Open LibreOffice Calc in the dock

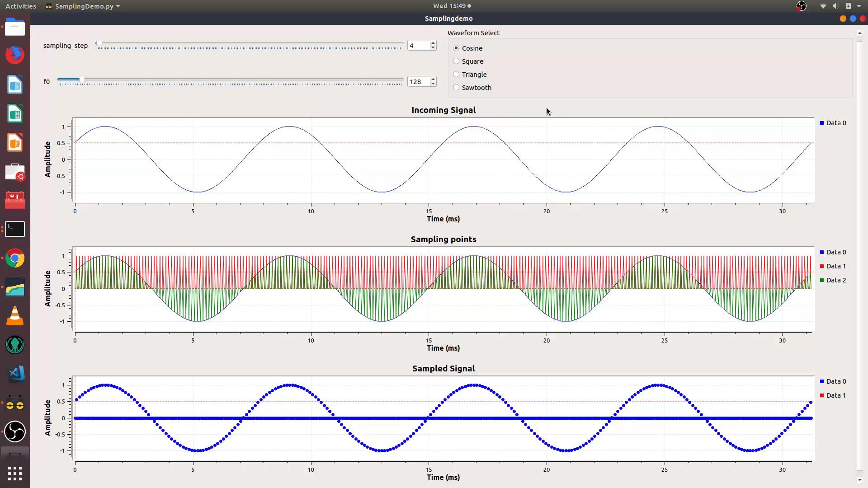click(x=15, y=113)
